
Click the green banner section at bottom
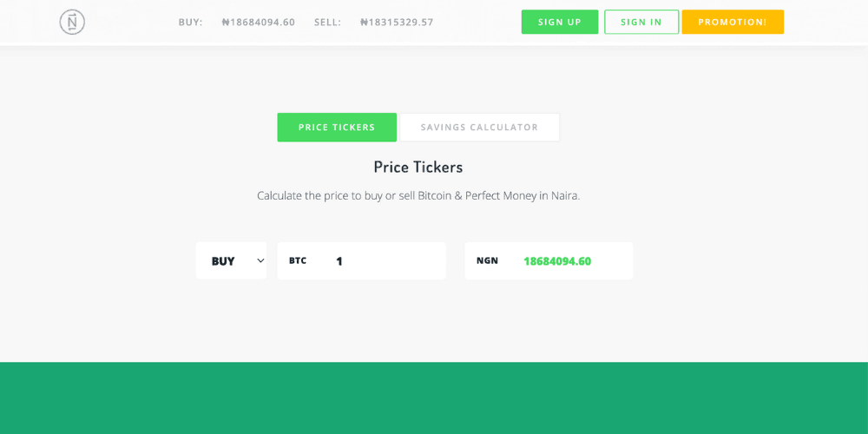tap(434, 398)
